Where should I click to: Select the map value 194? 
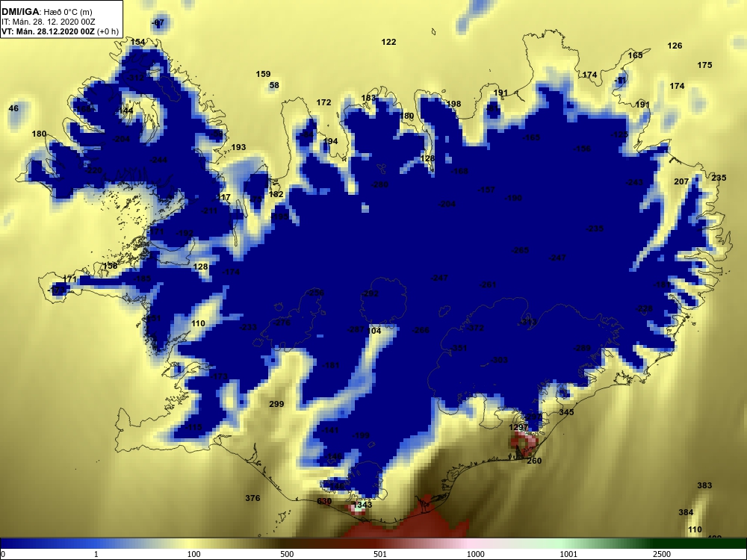pyautogui.click(x=330, y=141)
